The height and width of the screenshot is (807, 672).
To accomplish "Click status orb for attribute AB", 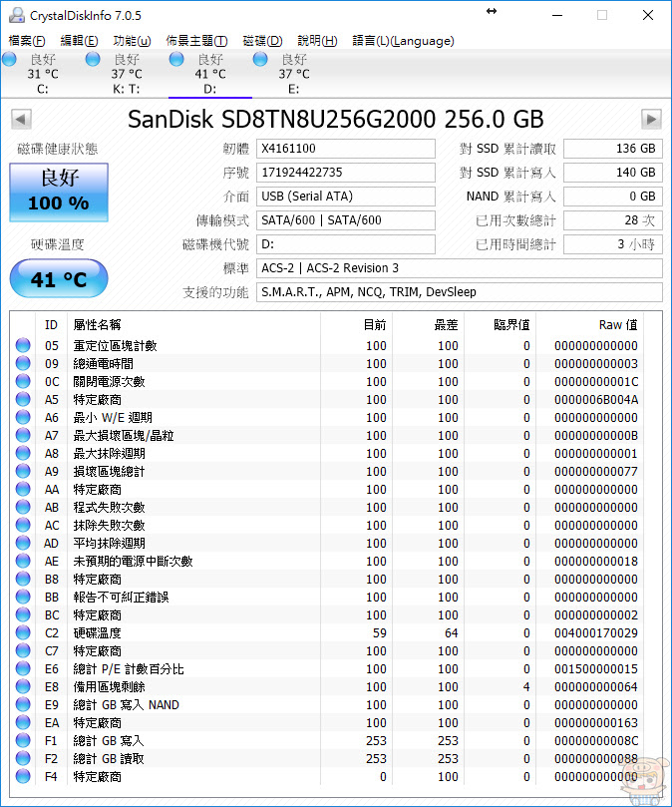I will pos(23,507).
